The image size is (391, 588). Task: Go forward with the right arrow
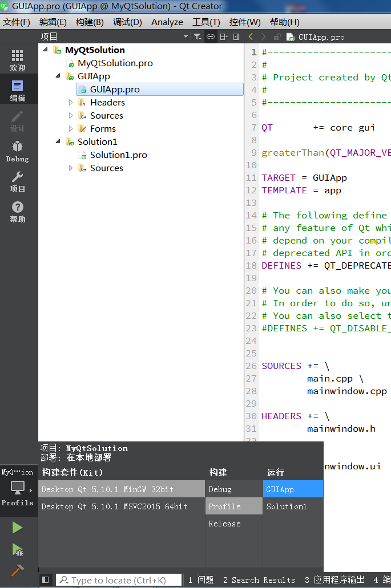(263, 37)
